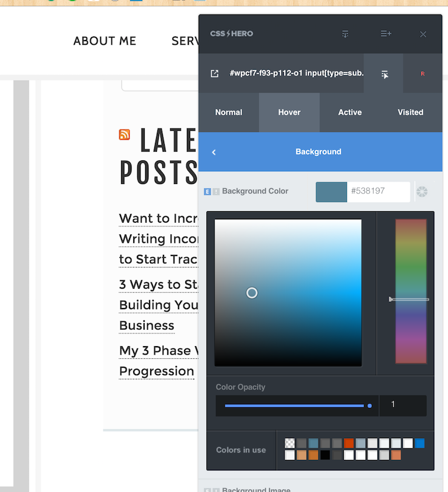
Task: Click the 'Color Opacity' label
Action: [x=240, y=387]
